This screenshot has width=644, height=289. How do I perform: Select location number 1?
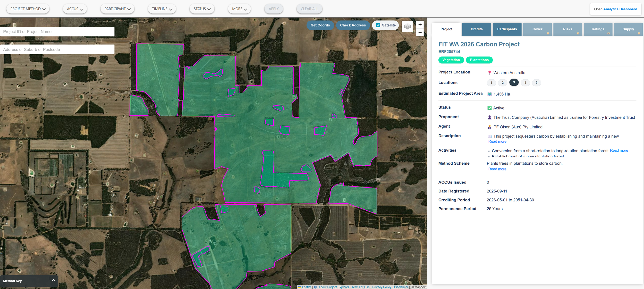[491, 83]
